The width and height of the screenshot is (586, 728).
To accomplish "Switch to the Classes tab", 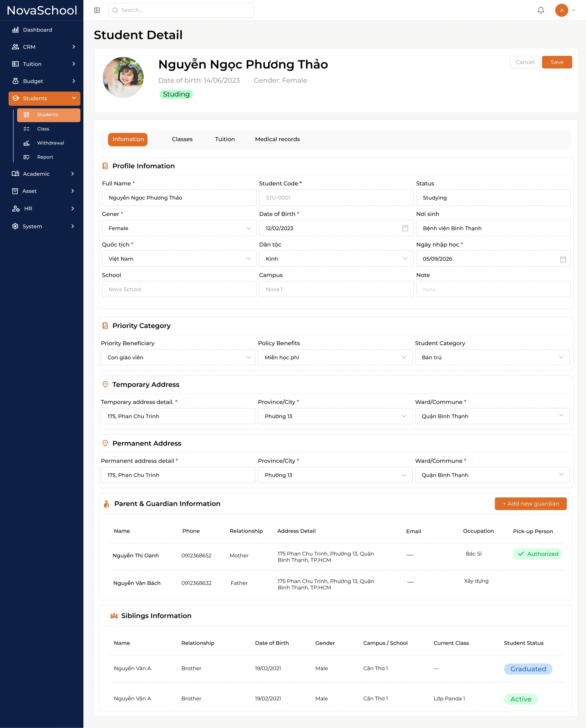I will [x=182, y=139].
